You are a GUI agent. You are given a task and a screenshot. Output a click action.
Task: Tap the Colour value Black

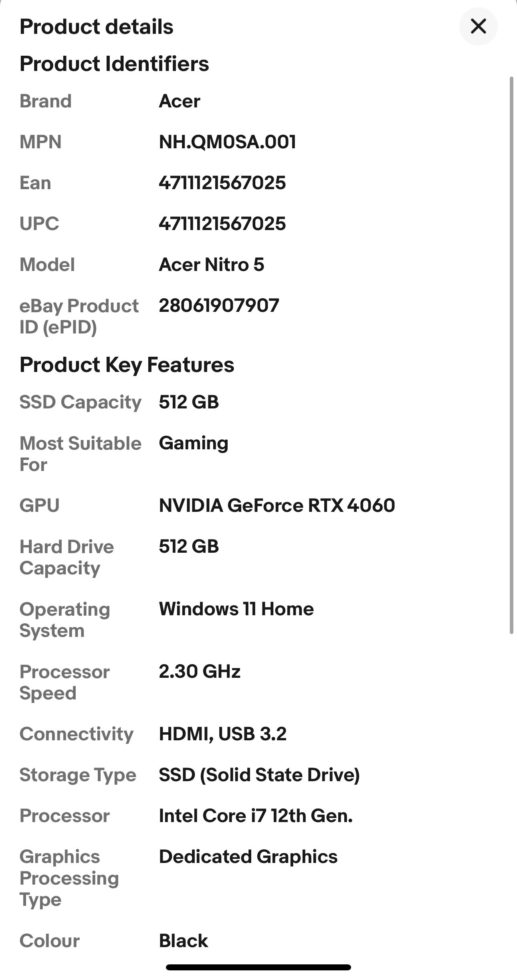184,941
